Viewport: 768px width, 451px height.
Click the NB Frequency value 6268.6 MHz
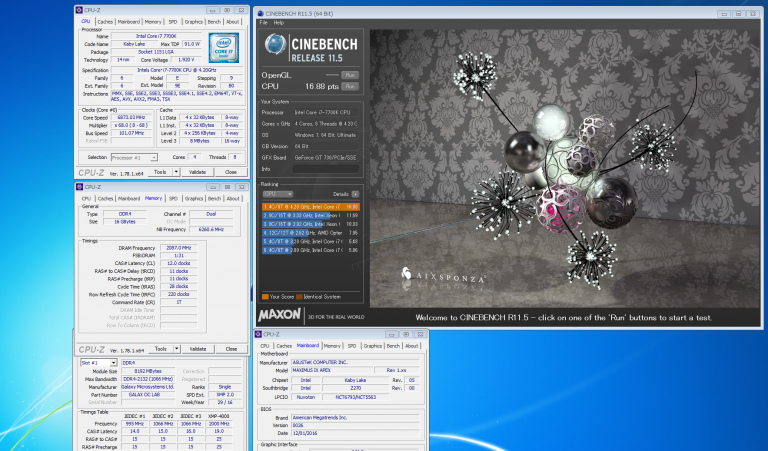point(211,229)
